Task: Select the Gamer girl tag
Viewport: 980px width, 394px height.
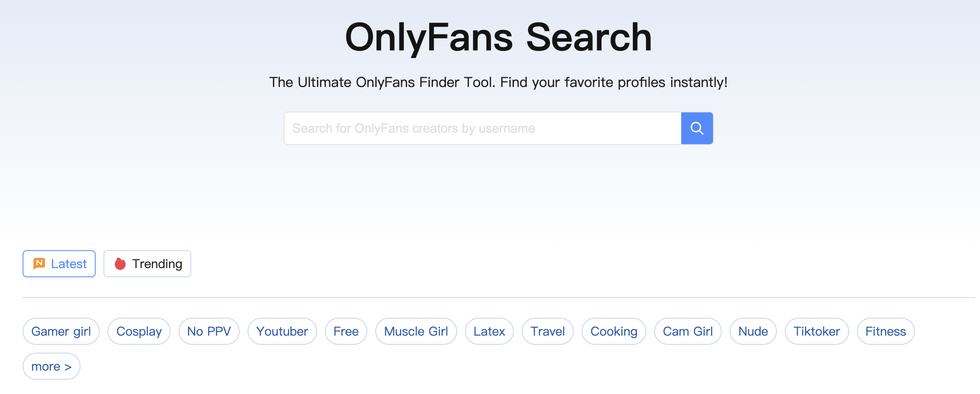Action: click(61, 331)
